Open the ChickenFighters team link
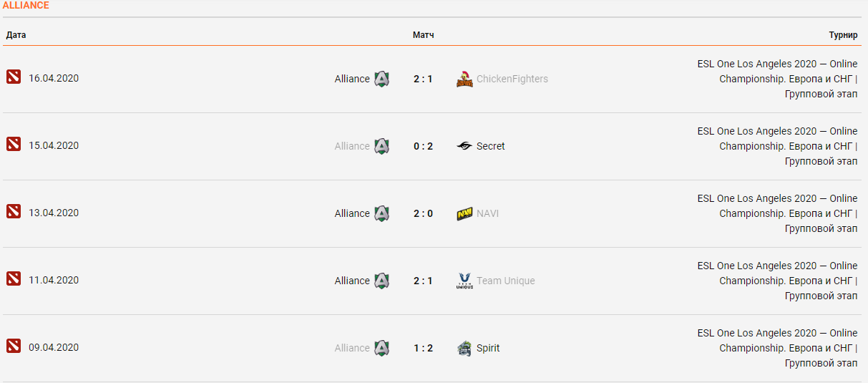 512,79
